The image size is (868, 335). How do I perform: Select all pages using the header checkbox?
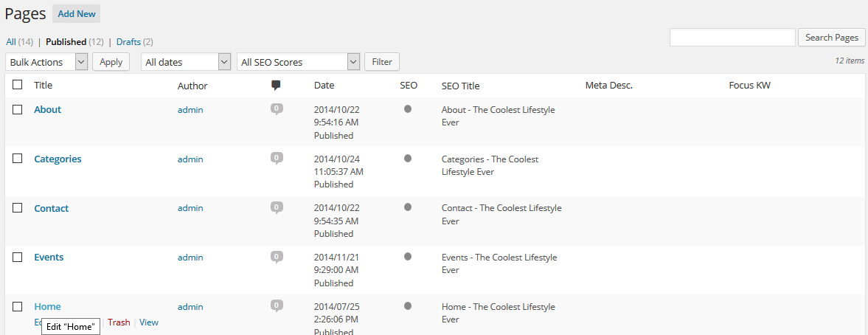pyautogui.click(x=18, y=85)
